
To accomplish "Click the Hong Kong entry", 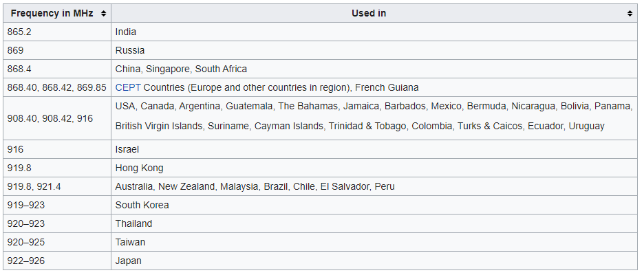I will pyautogui.click(x=374, y=168).
